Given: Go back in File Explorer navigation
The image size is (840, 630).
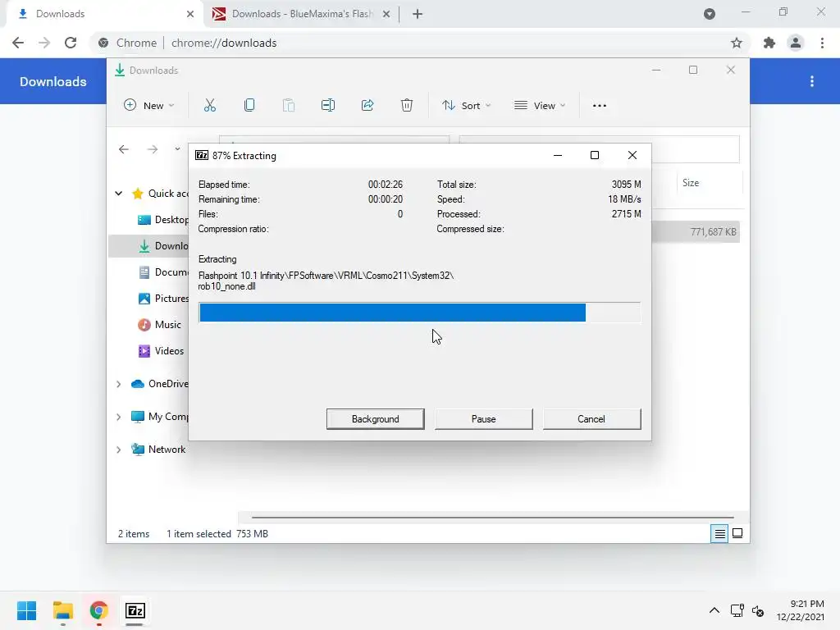Looking at the screenshot, I should point(124,149).
